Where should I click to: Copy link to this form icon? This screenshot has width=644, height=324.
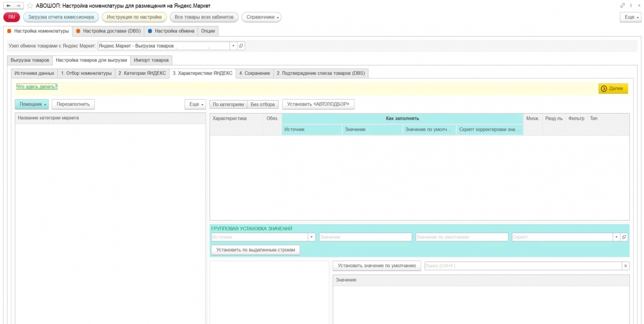(x=623, y=5)
